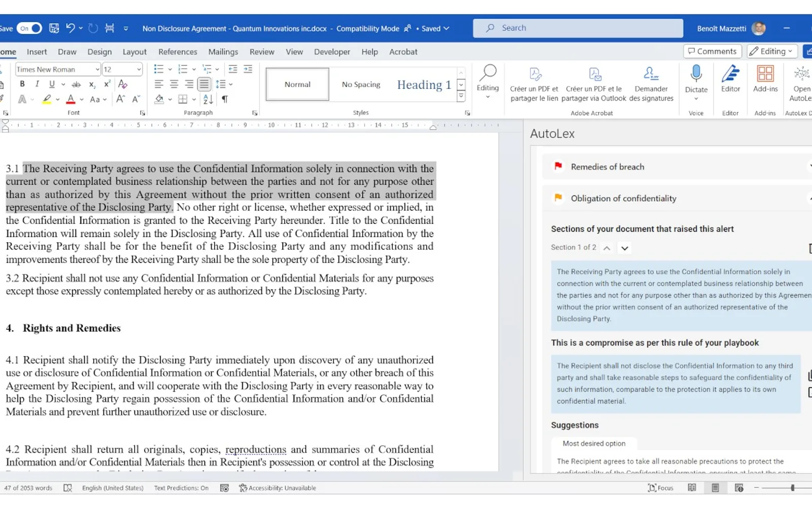The image size is (812, 508).
Task: Toggle the AutoSave switch off
Action: tap(29, 28)
